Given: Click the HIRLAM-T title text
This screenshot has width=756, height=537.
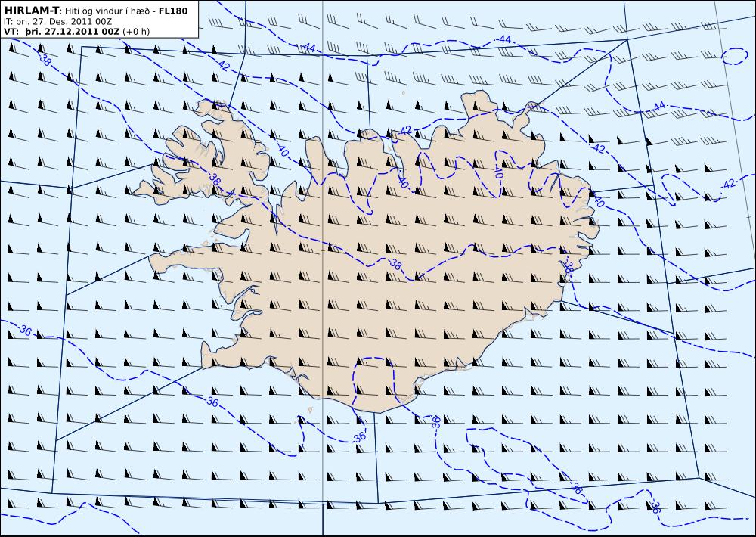Looking at the screenshot, I should pos(31,11).
